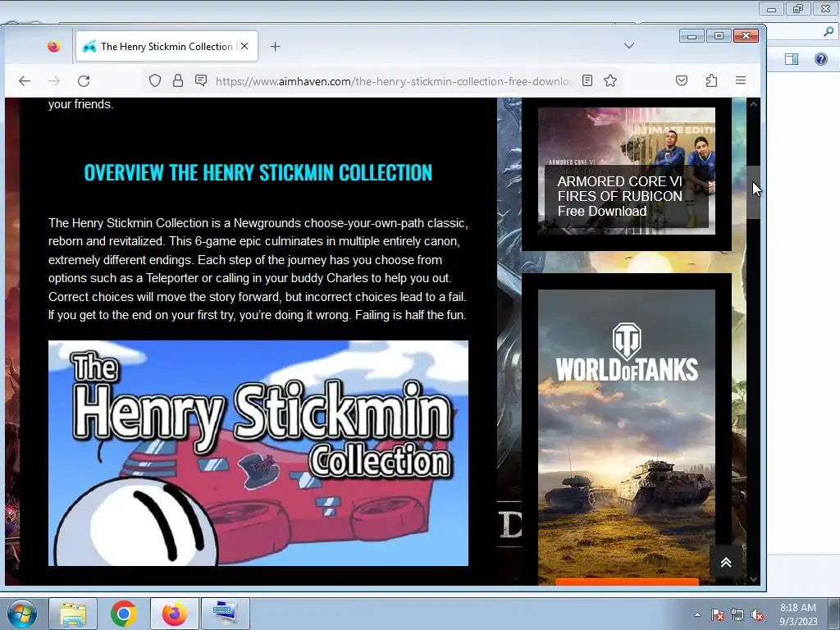
Task: Show hidden system tray icons
Action: 697,614
